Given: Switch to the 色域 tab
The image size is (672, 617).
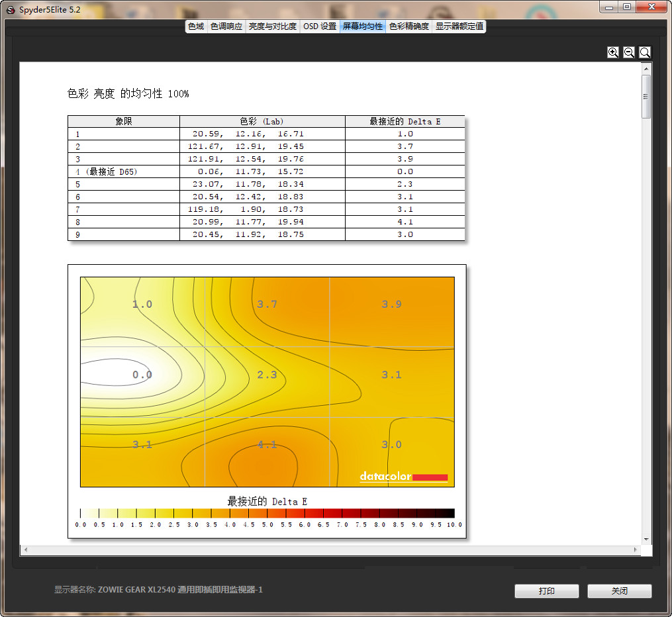Looking at the screenshot, I should pyautogui.click(x=196, y=26).
